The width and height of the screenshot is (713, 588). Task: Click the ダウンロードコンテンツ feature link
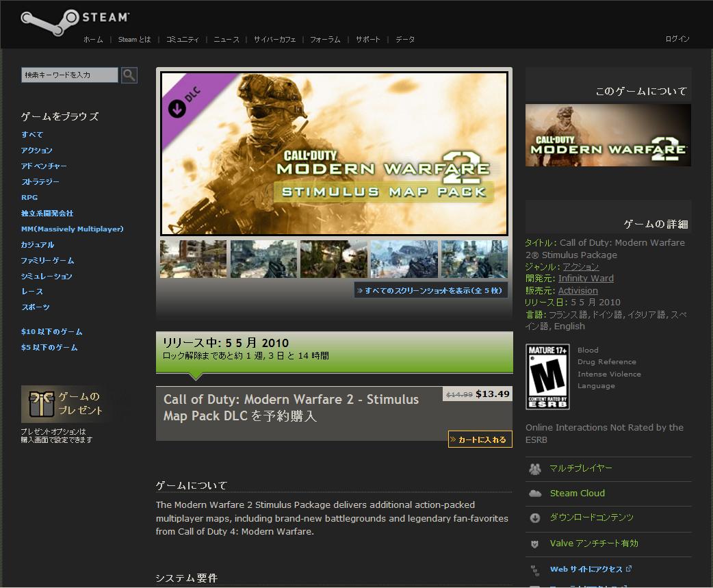[x=592, y=517]
